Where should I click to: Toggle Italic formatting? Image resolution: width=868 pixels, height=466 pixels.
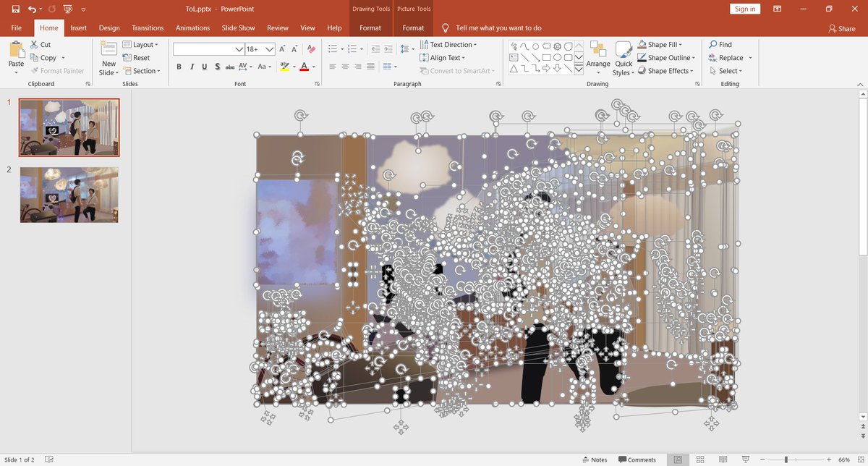pos(192,67)
